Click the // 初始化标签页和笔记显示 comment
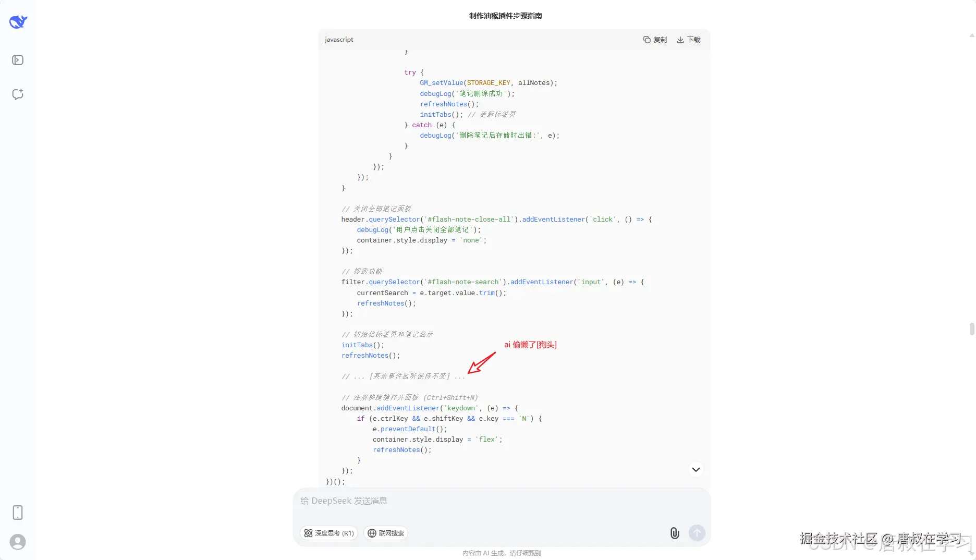Viewport: 976px width, 560px height. click(x=387, y=334)
